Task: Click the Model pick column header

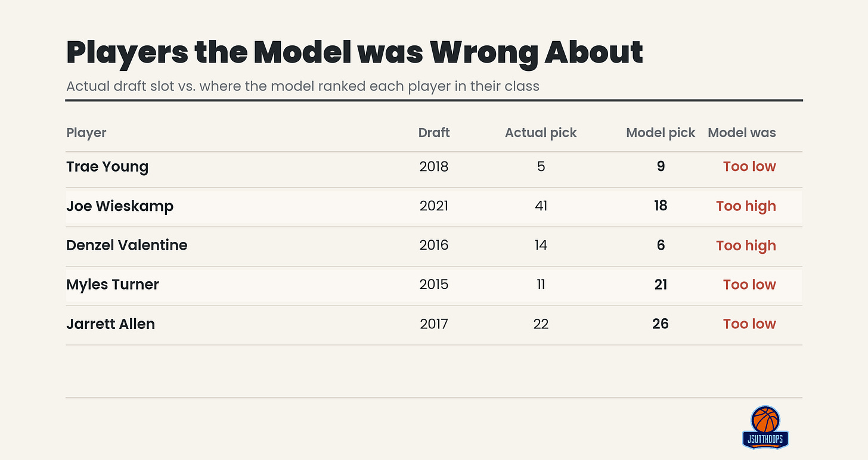Action: (x=661, y=133)
